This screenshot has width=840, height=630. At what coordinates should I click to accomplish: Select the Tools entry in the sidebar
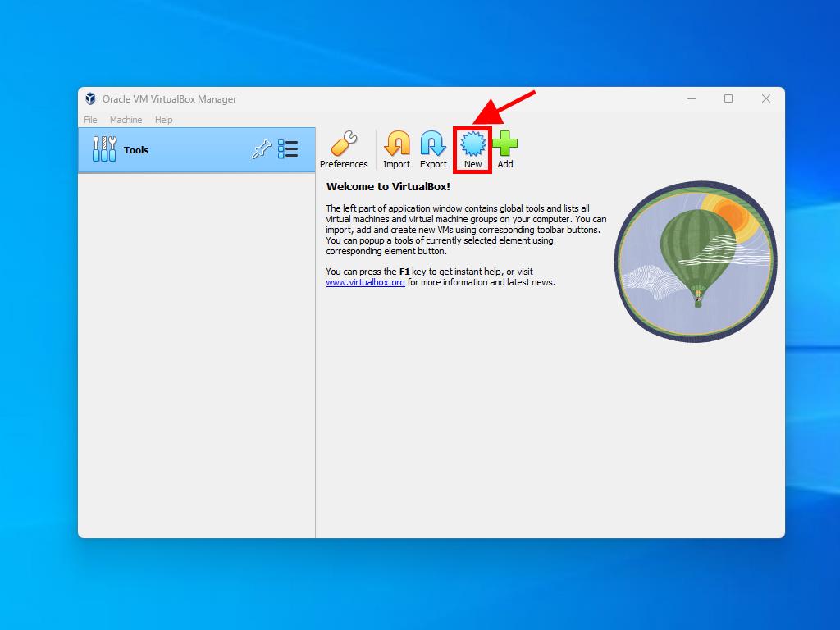136,150
